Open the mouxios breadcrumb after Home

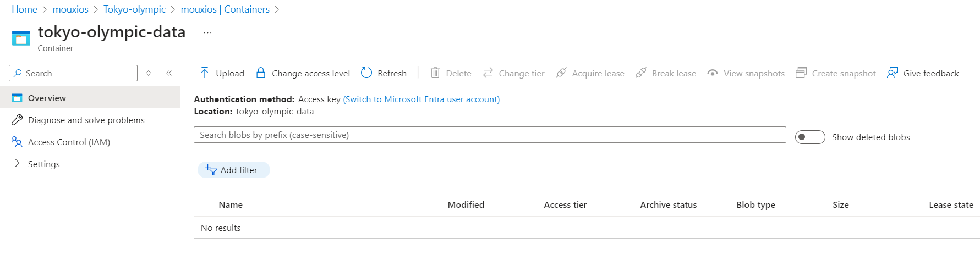(70, 9)
